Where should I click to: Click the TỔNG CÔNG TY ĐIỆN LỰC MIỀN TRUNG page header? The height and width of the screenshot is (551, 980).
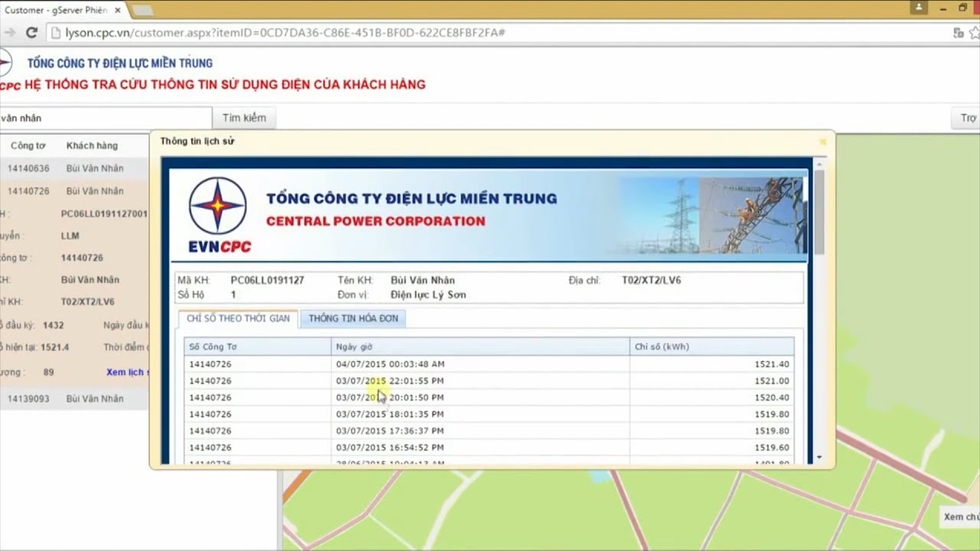[x=120, y=63]
